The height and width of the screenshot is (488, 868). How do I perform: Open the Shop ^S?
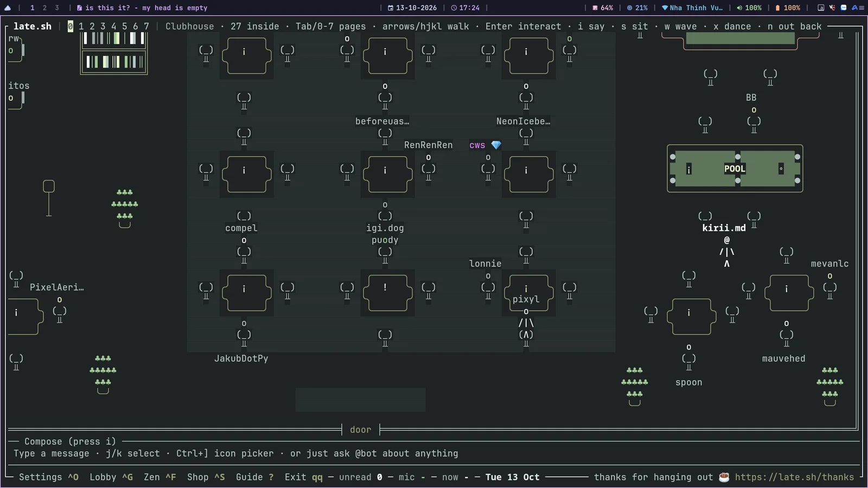(x=206, y=477)
